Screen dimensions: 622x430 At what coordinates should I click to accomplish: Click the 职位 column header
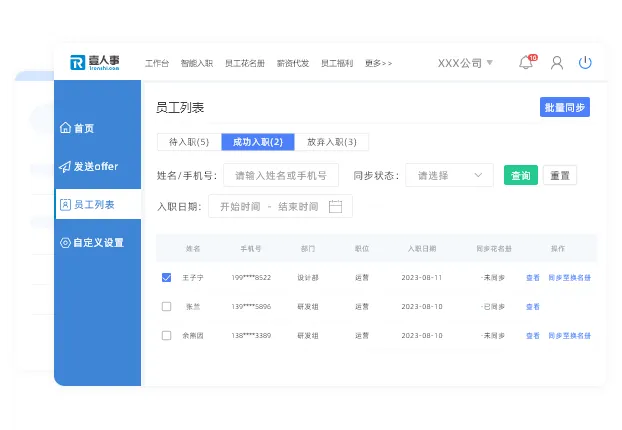pyautogui.click(x=362, y=249)
